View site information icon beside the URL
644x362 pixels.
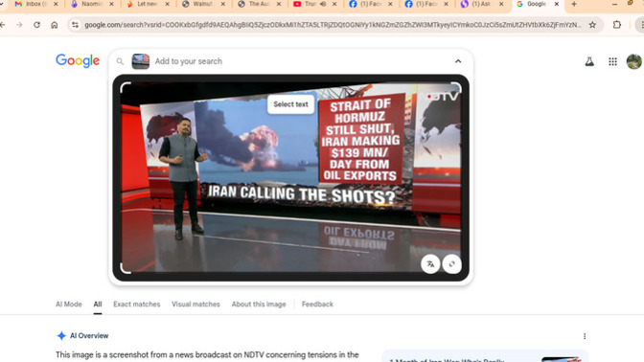[x=75, y=25]
